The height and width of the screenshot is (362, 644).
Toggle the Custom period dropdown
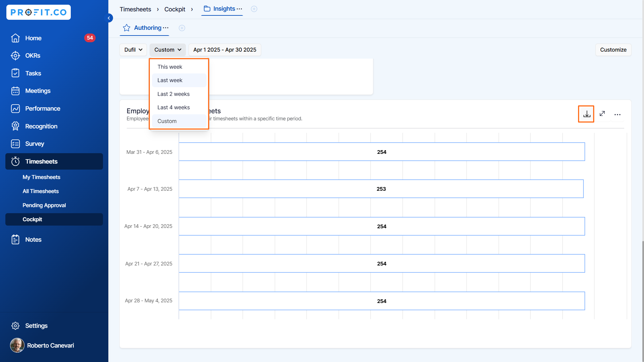point(167,50)
